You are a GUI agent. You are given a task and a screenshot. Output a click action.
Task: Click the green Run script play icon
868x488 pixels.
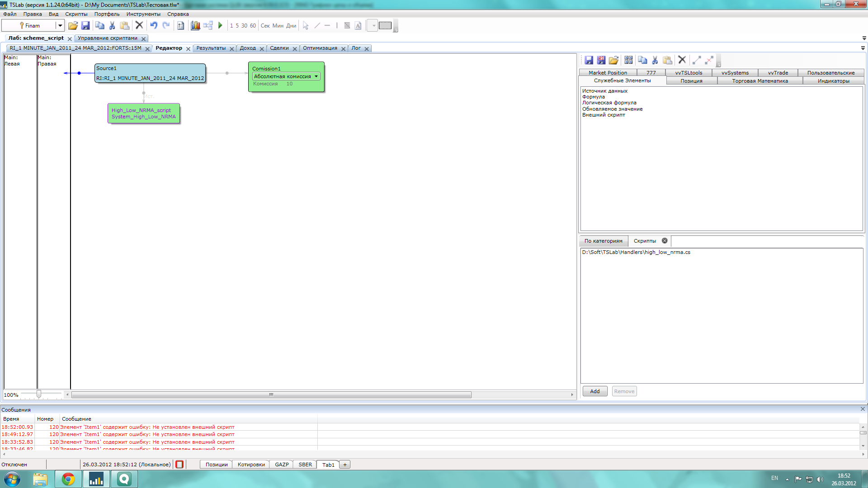point(220,26)
